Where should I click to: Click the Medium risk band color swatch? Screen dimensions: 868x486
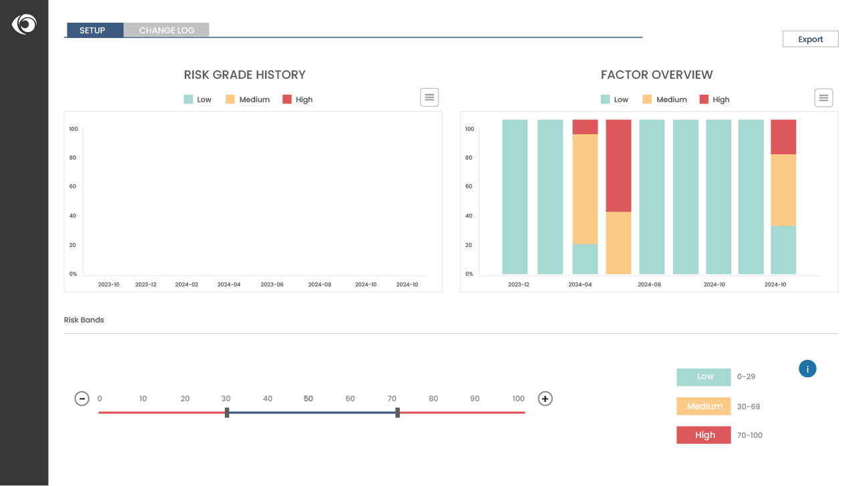704,407
